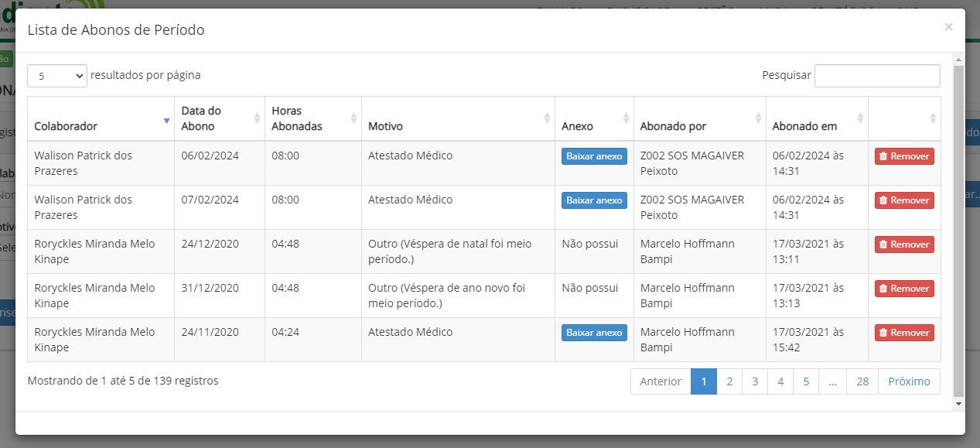Screen dimensions: 980x448
Task: Remove the 24/12/2020 Roryckles abono entry
Action: click(904, 245)
